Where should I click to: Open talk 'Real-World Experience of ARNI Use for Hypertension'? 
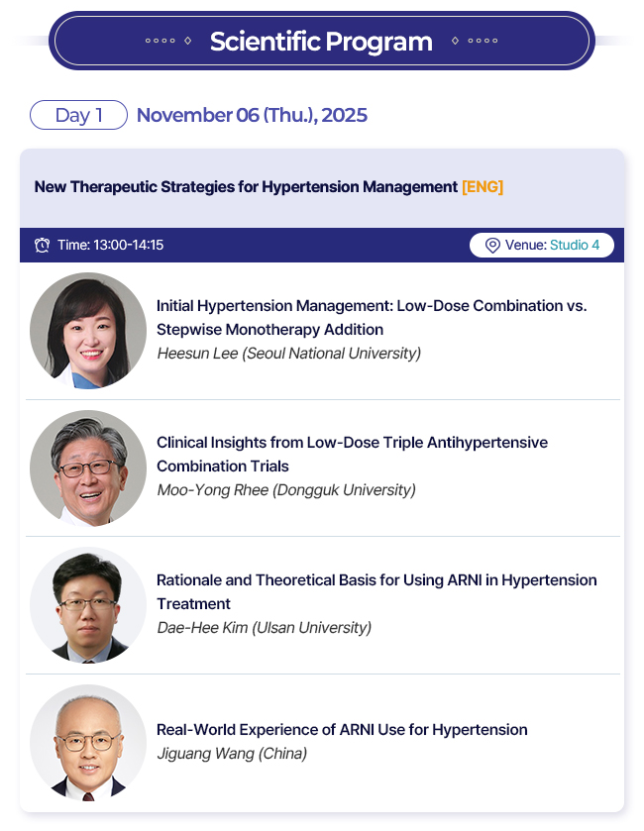(x=342, y=730)
